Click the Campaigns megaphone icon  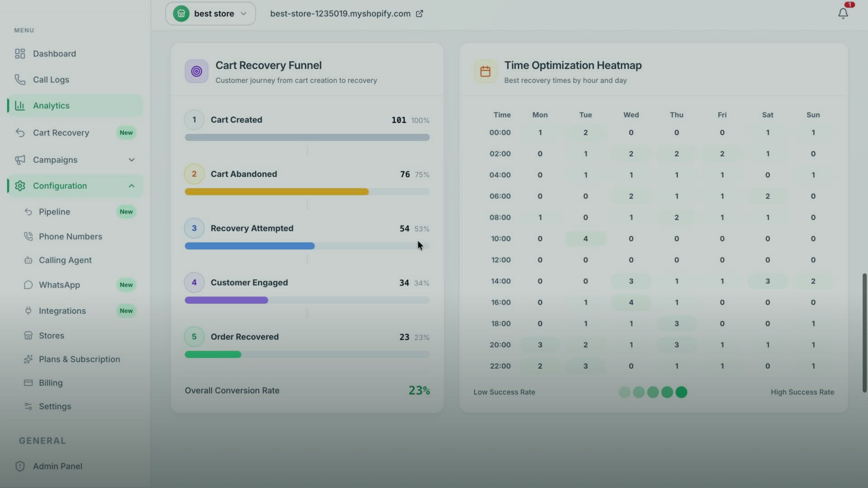click(x=20, y=160)
